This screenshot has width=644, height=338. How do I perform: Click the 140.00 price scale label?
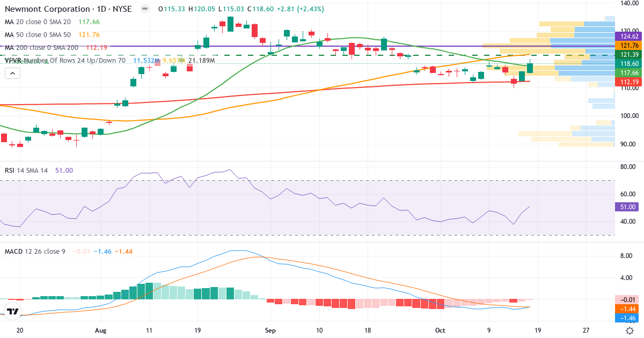tap(628, 3)
